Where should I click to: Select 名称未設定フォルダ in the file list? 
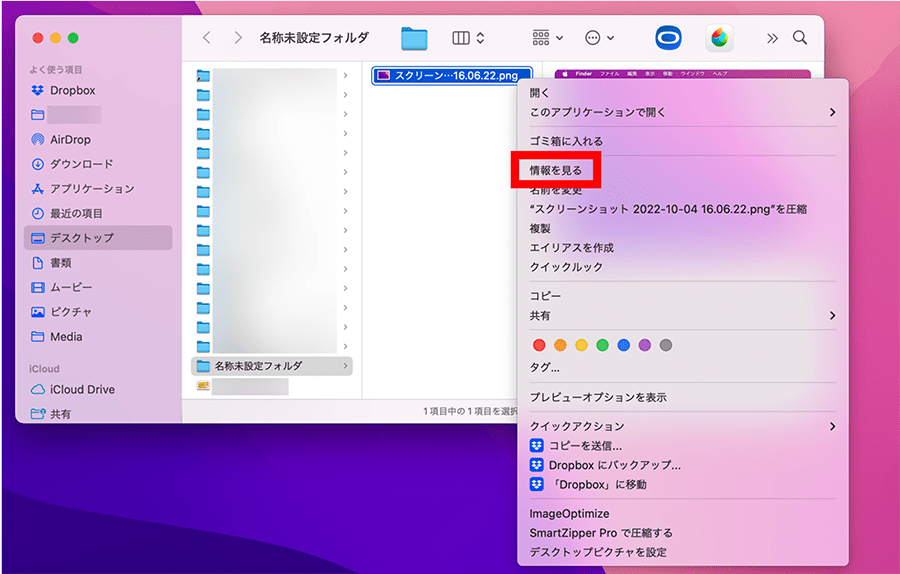click(x=258, y=365)
